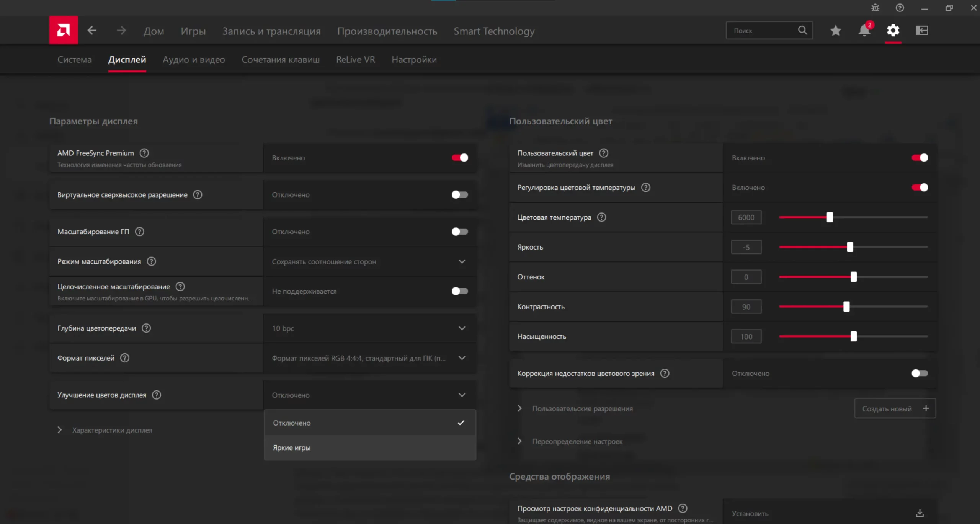
Task: Click Создать новый button
Action: pyautogui.click(x=895, y=408)
